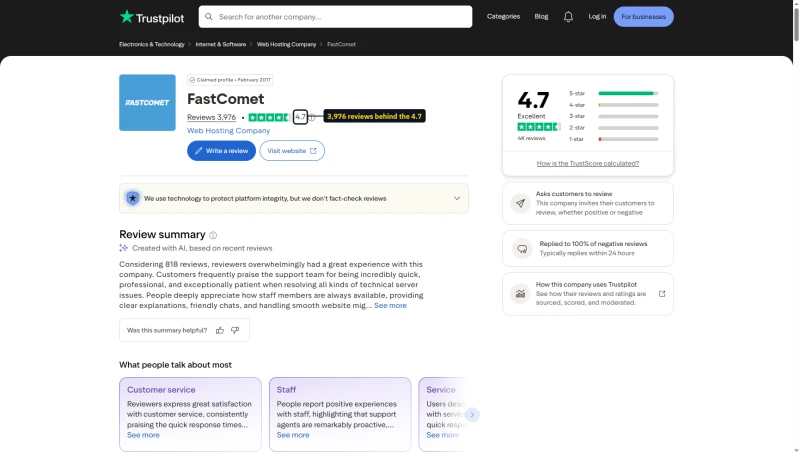Open Web Hosting Company category link
Viewport: 800px width, 455px height.
click(x=229, y=131)
